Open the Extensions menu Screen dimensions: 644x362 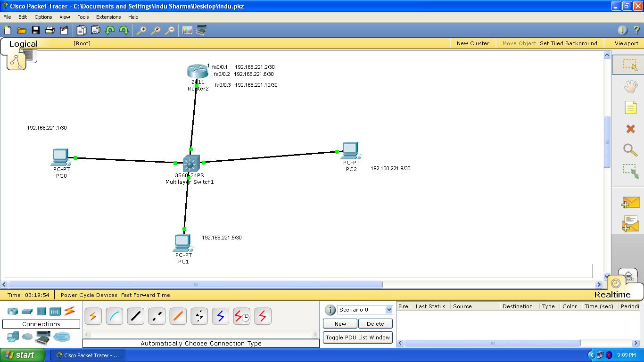point(108,17)
